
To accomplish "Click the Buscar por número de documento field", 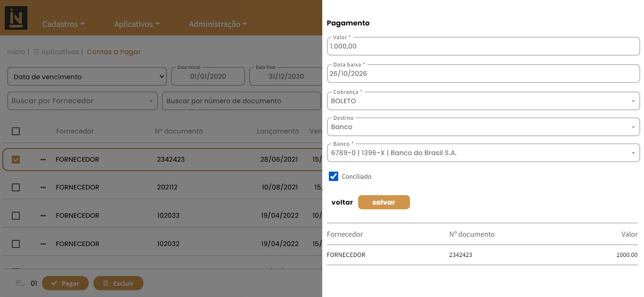I will 242,101.
